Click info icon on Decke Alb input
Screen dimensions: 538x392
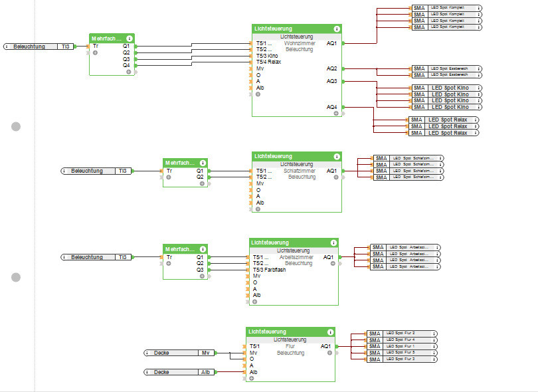tap(147, 372)
